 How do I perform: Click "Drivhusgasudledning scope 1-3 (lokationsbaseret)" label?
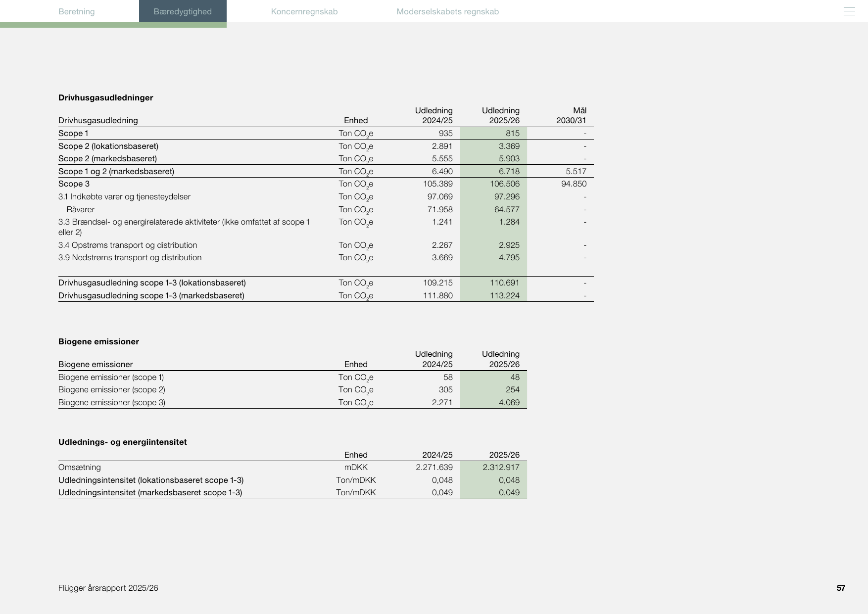152,283
